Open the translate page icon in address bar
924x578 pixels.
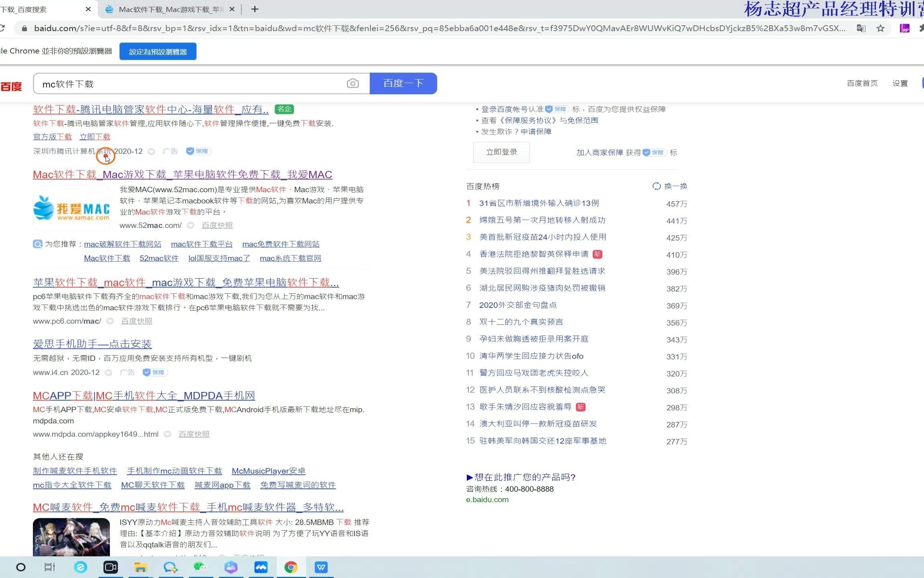coord(861,28)
